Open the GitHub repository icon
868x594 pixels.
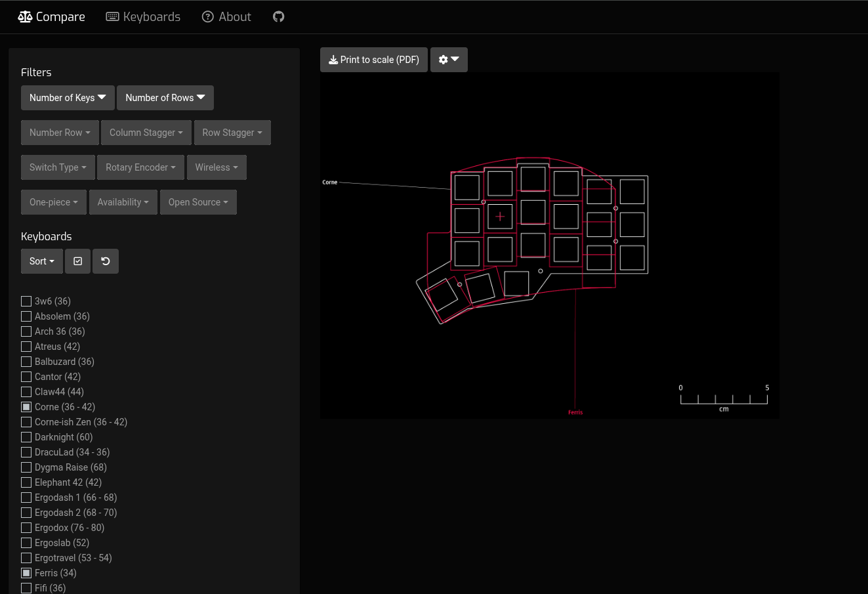coord(279,17)
